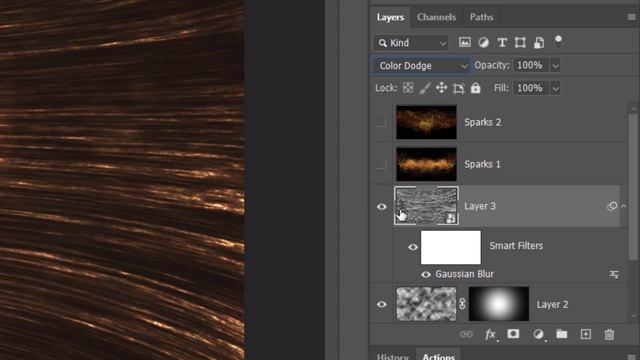Click the 'Layer 3' layer name

[480, 206]
